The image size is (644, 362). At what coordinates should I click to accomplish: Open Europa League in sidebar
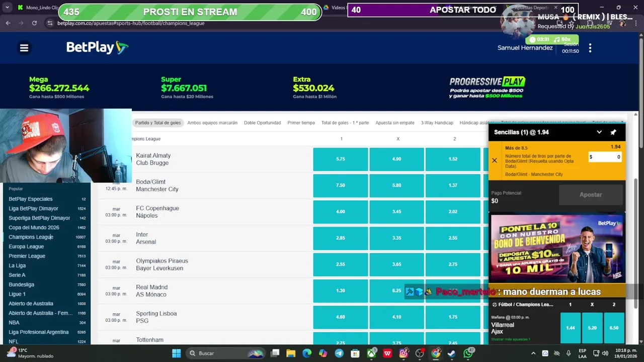[26, 246]
